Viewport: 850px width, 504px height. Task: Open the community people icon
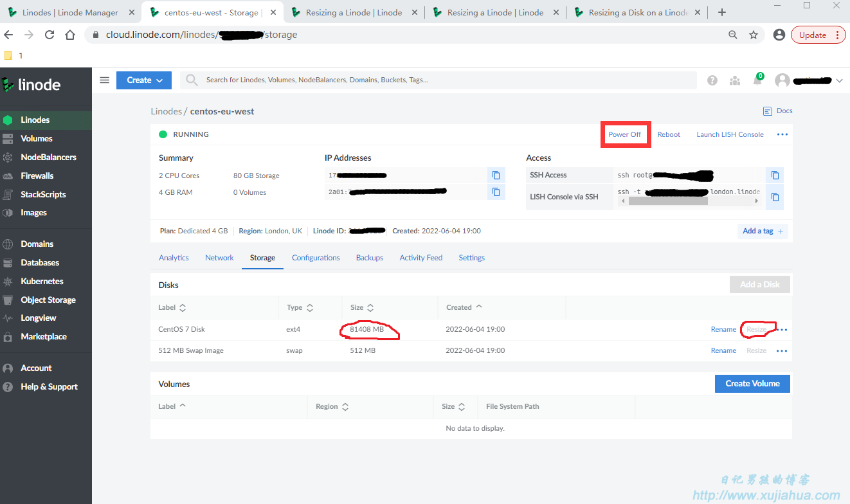coord(735,80)
